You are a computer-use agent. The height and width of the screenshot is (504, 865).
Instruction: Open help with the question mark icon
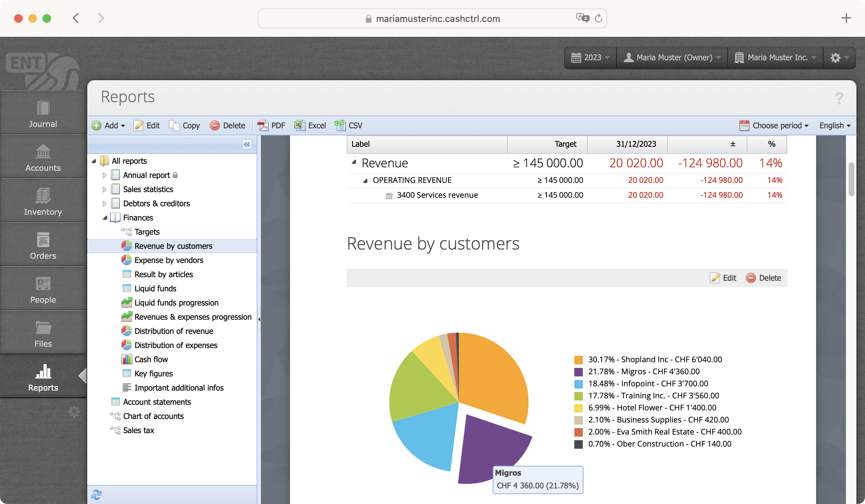[839, 98]
